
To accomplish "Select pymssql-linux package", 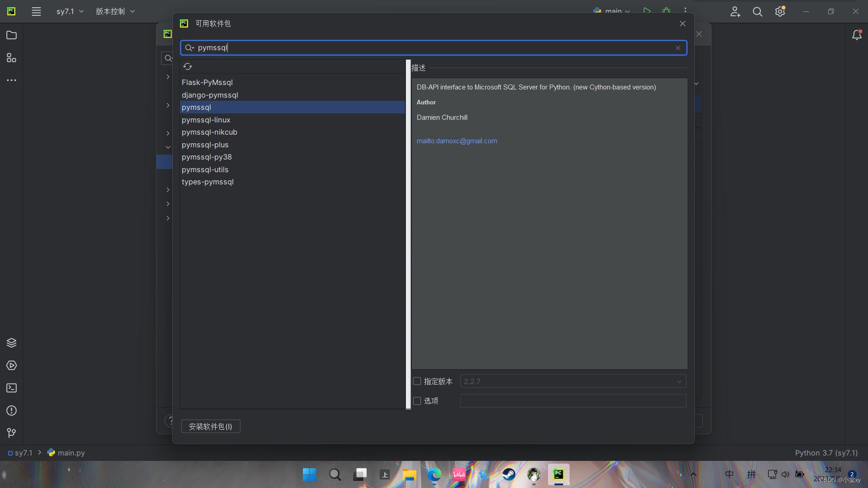I will click(x=292, y=120).
